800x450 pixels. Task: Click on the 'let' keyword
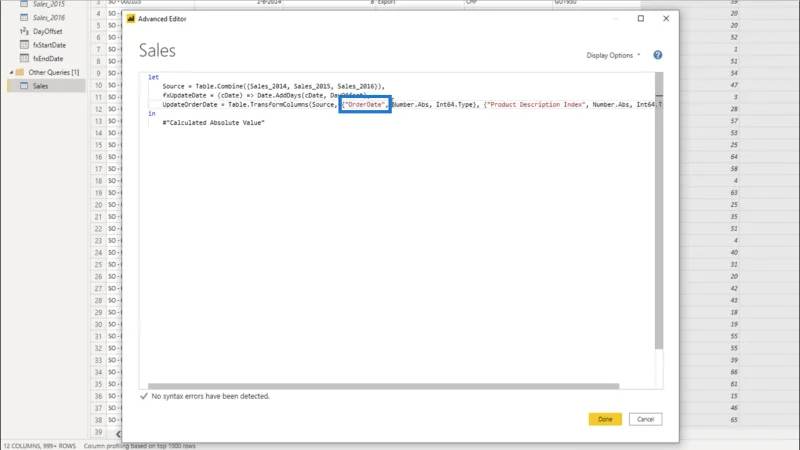pyautogui.click(x=154, y=77)
